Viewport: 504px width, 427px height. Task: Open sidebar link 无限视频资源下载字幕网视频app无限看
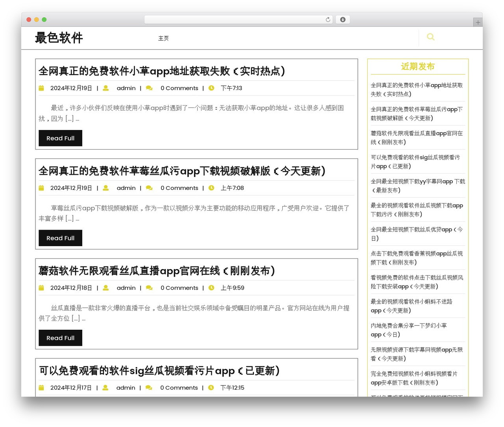pyautogui.click(x=417, y=354)
